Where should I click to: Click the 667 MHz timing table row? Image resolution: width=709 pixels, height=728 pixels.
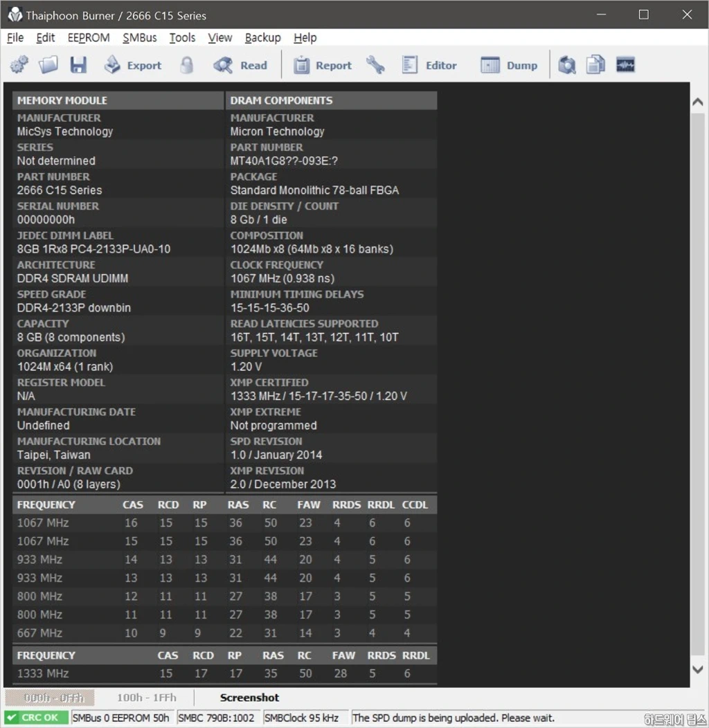(x=224, y=633)
